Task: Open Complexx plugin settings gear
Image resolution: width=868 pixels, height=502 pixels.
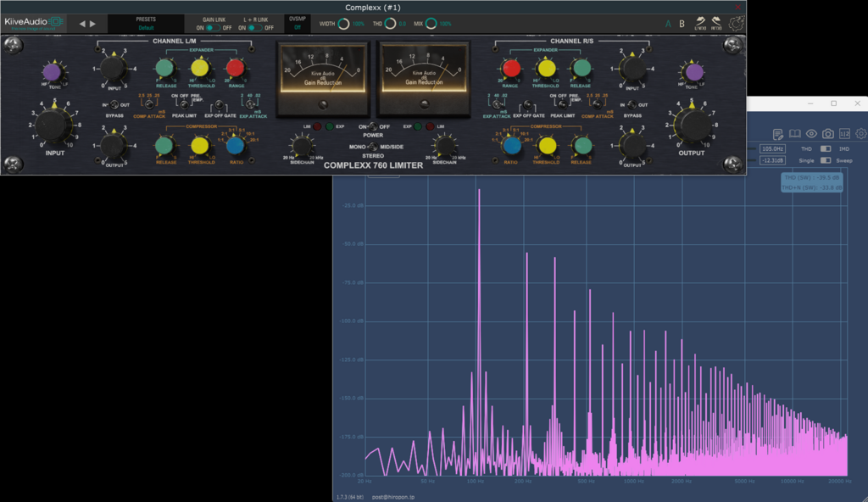Action: click(737, 24)
